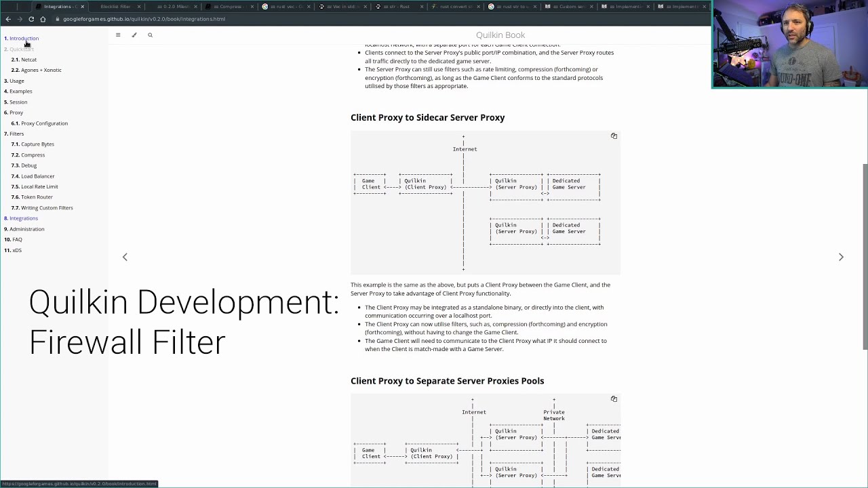Open the Examples chapter

click(x=18, y=91)
